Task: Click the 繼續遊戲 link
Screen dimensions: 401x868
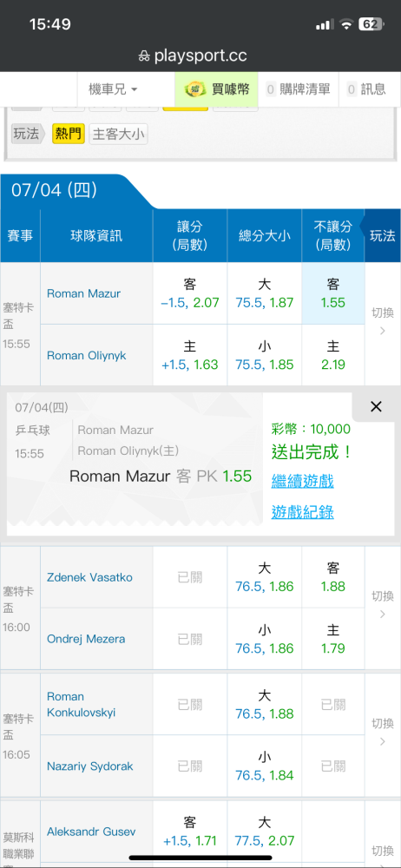Action: [302, 481]
